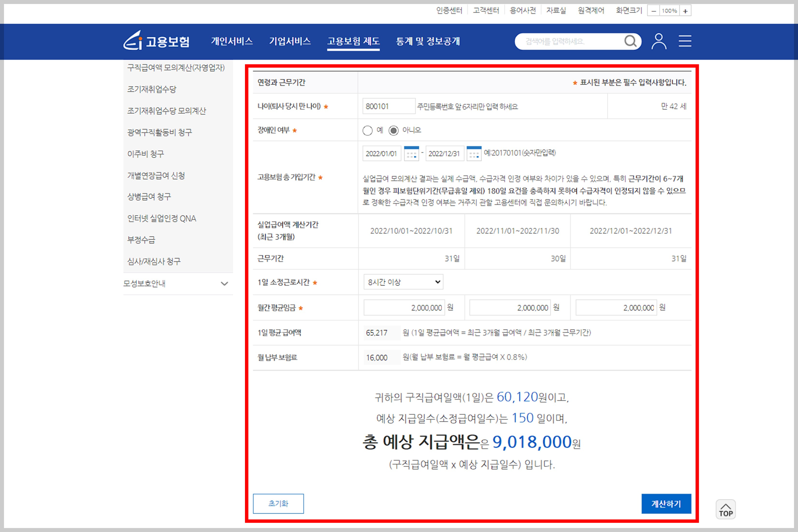The image size is (798, 532).
Task: Click October monthly wage input field
Action: [404, 307]
